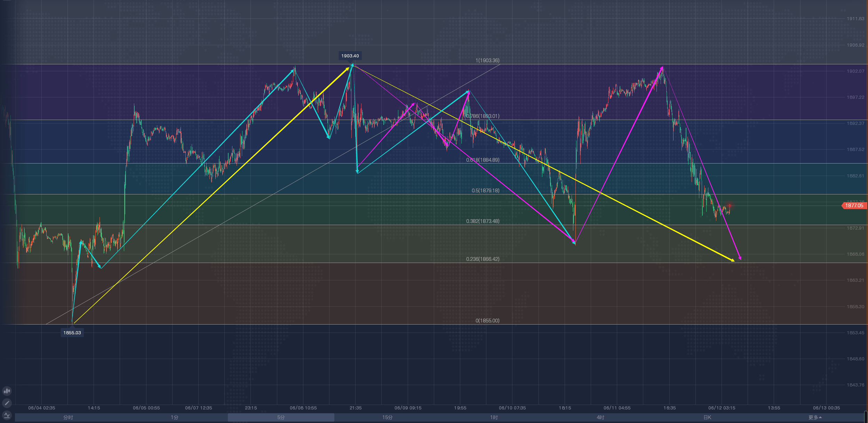Switch to the 1时 timeframe tab
Viewport: 868px width, 423px height.
click(x=494, y=417)
